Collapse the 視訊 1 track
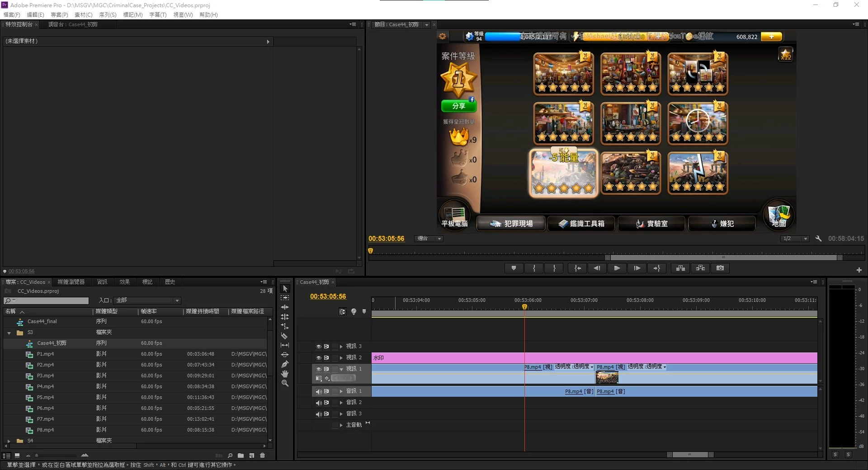This screenshot has width=868, height=470. 341,369
